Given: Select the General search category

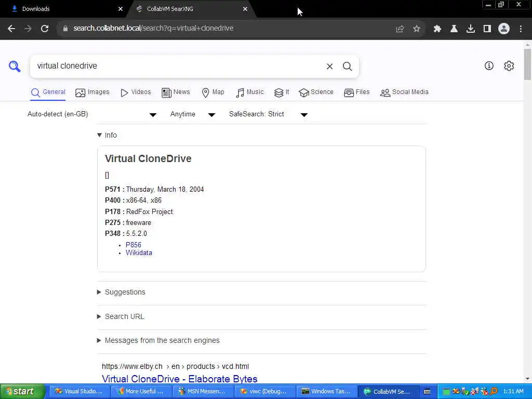Looking at the screenshot, I should 48,92.
